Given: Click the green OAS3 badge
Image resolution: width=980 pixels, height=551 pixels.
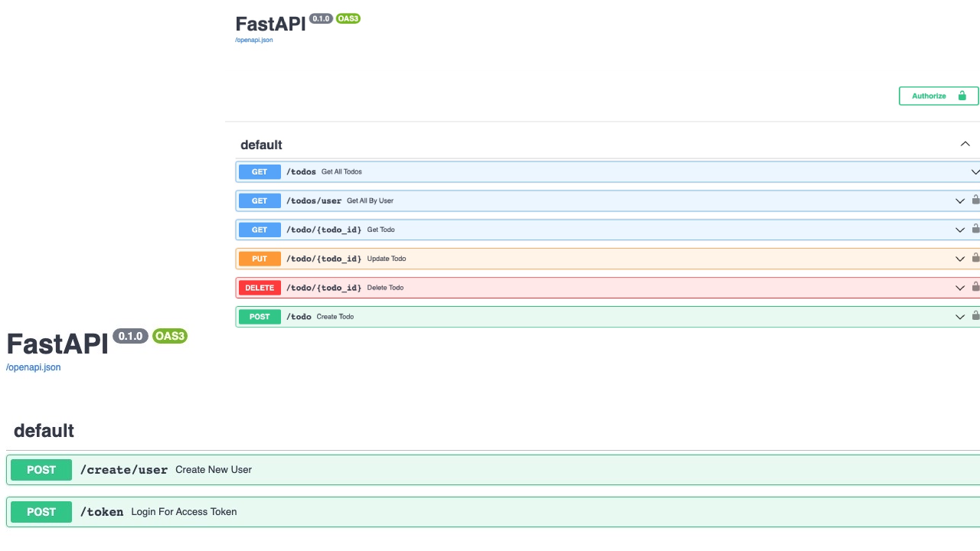Looking at the screenshot, I should click(x=348, y=18).
